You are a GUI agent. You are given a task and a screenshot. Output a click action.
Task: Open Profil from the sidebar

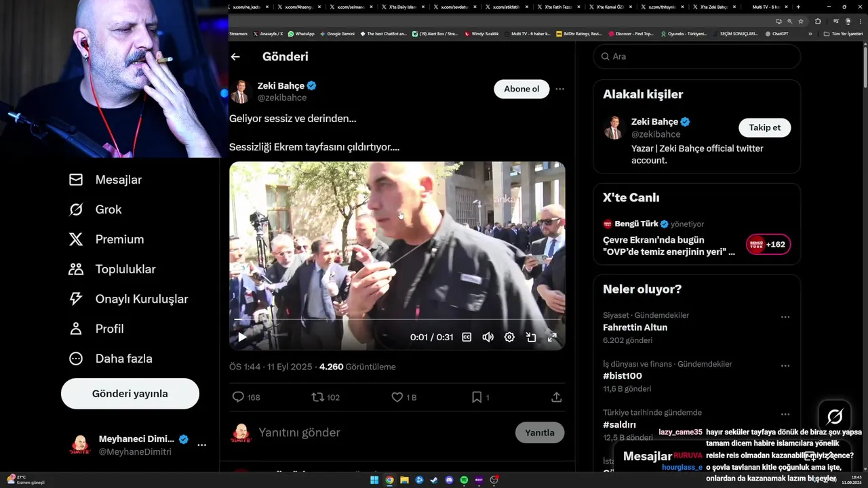pyautogui.click(x=96, y=329)
